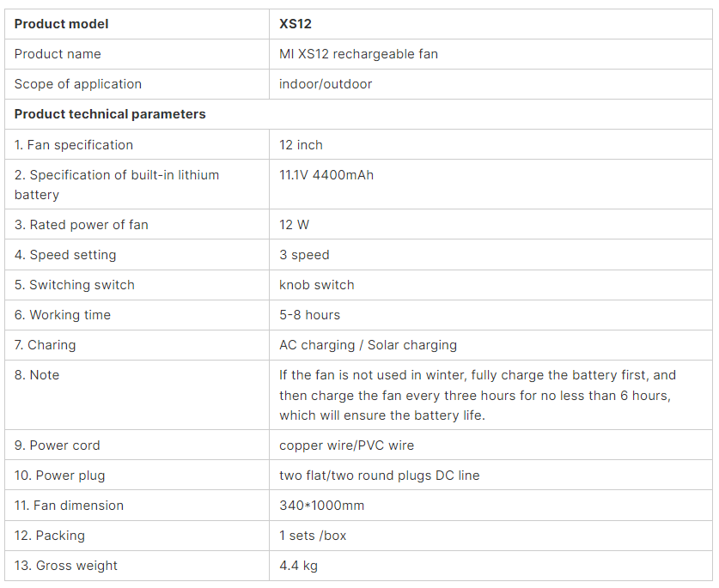719x588 pixels.
Task: Select the 'copper wire/PVC wire' cell
Action: pos(491,446)
